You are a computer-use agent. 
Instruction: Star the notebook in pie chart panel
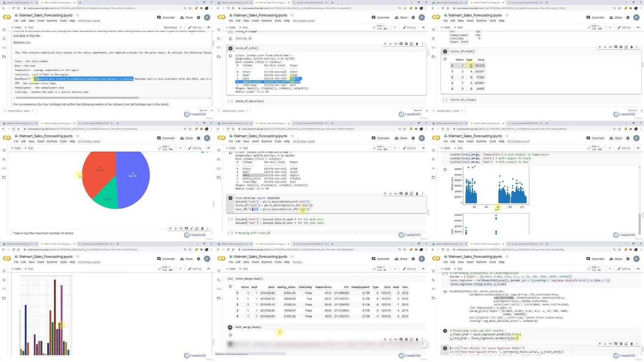78,136
